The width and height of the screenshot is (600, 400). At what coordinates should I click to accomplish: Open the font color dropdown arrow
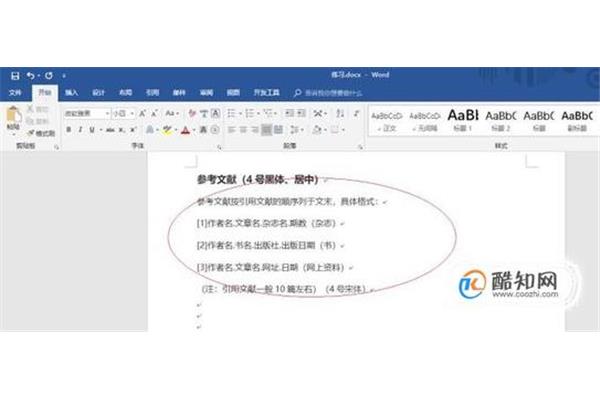coord(194,131)
